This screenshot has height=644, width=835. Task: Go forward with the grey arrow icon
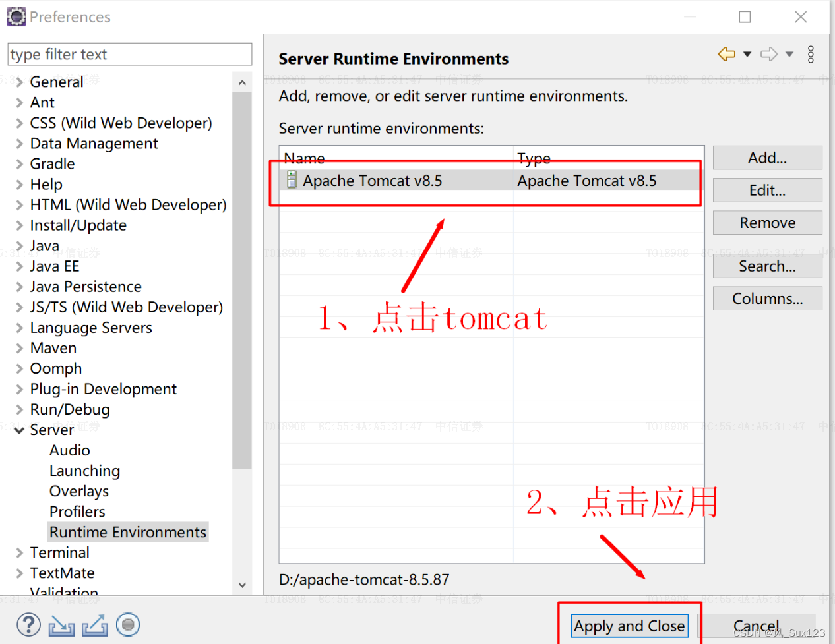click(769, 54)
